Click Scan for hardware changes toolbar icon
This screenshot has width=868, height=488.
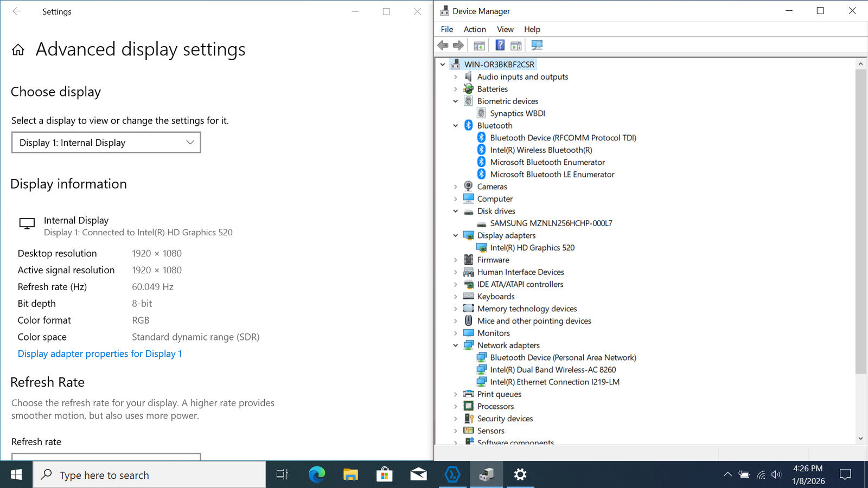(537, 46)
